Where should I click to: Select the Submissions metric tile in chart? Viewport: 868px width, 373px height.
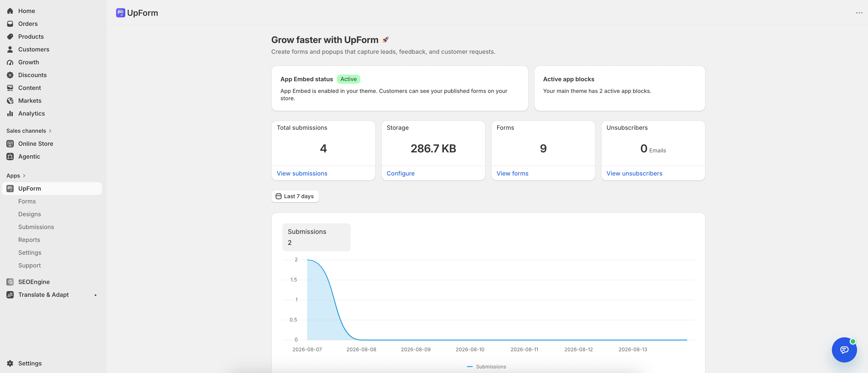[316, 237]
